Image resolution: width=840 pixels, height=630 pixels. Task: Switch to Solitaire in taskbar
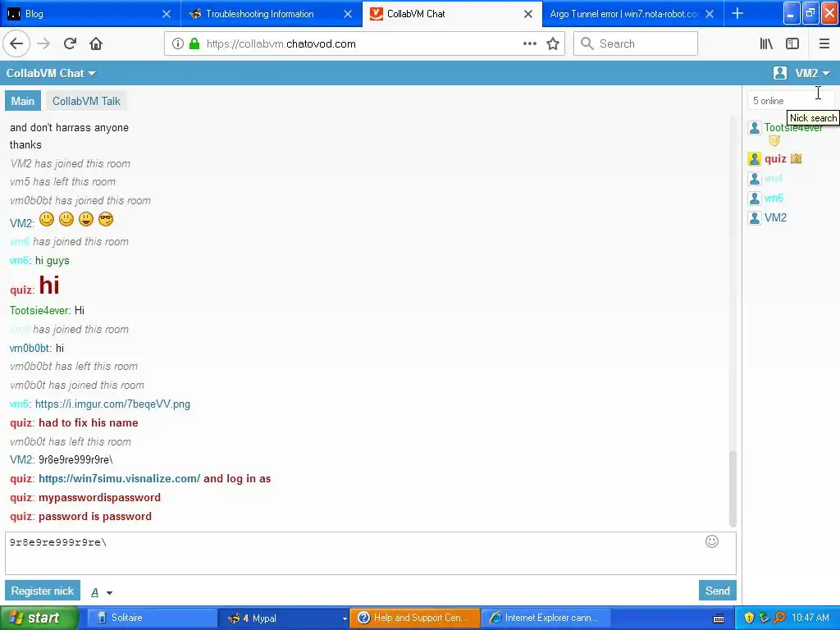click(150, 618)
